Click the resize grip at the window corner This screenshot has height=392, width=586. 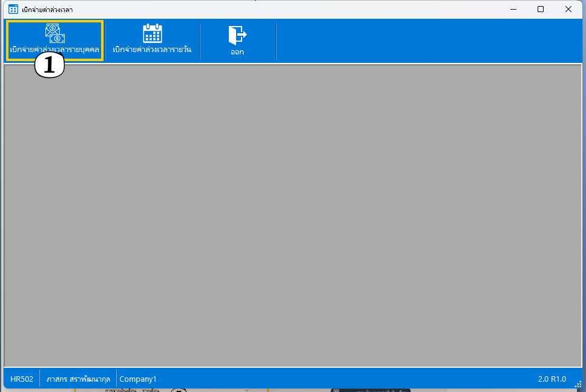click(578, 384)
